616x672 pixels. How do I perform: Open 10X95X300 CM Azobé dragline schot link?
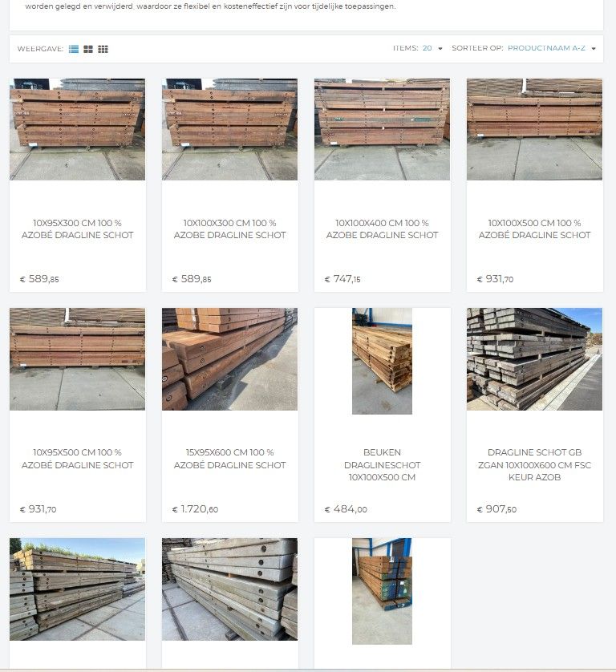[78, 229]
